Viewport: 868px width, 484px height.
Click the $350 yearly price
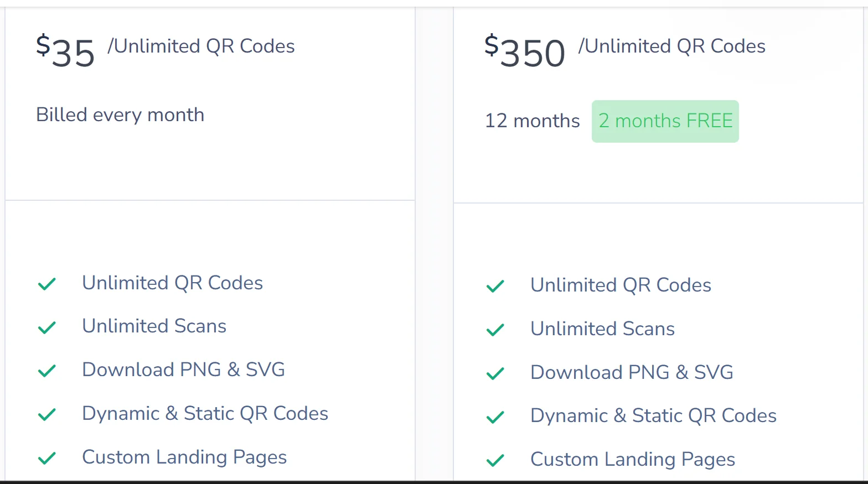pos(525,51)
